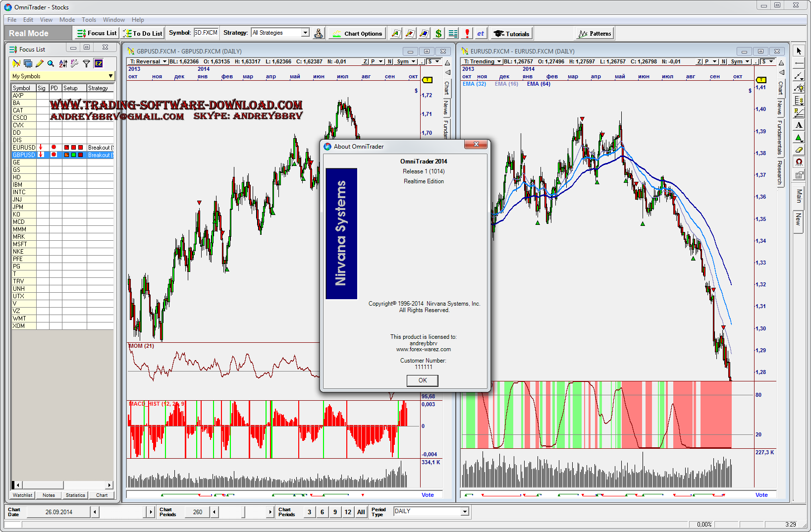
Task: Click the green dollar sign toolbar icon
Action: [438, 34]
